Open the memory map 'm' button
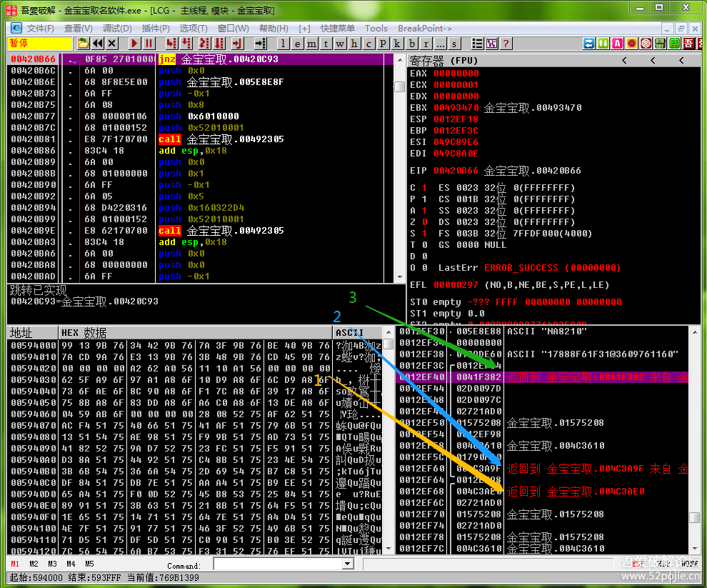 click(313, 44)
